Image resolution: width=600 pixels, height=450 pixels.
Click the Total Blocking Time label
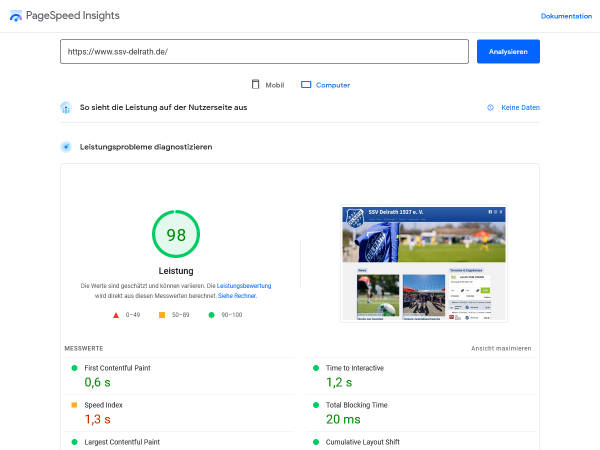click(x=357, y=405)
